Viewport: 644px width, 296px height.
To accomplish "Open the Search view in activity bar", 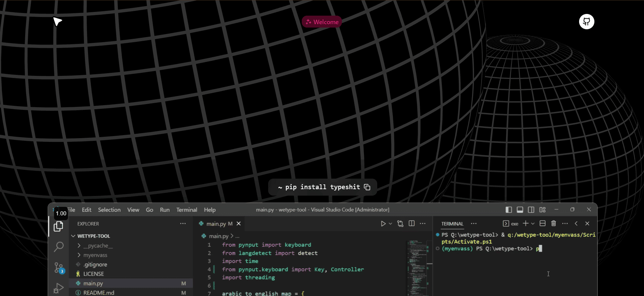I will pos(58,247).
